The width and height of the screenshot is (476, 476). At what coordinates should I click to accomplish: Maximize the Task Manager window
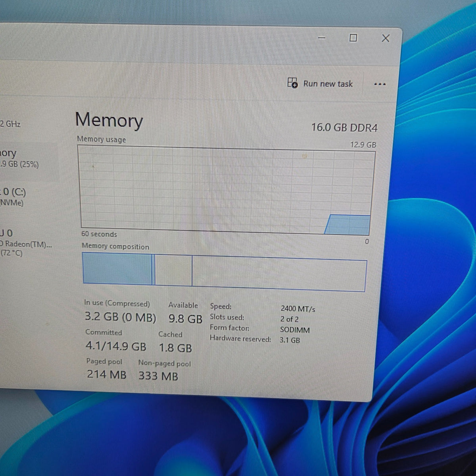[353, 38]
